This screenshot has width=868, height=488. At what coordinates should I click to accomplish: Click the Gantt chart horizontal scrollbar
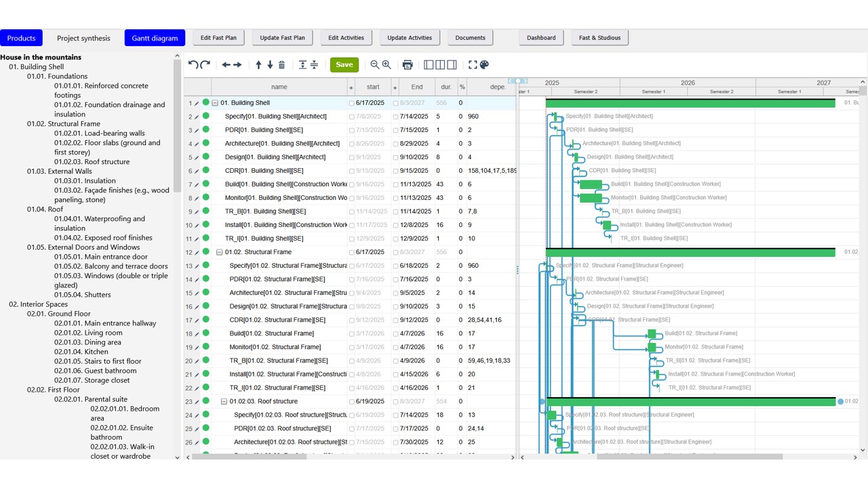[x=690, y=457]
